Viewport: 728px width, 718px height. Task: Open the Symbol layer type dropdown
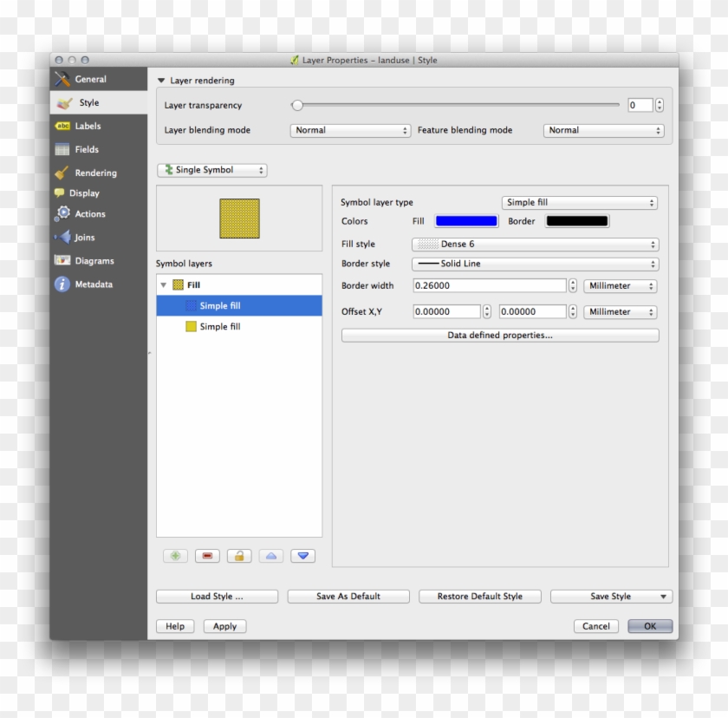pos(579,202)
